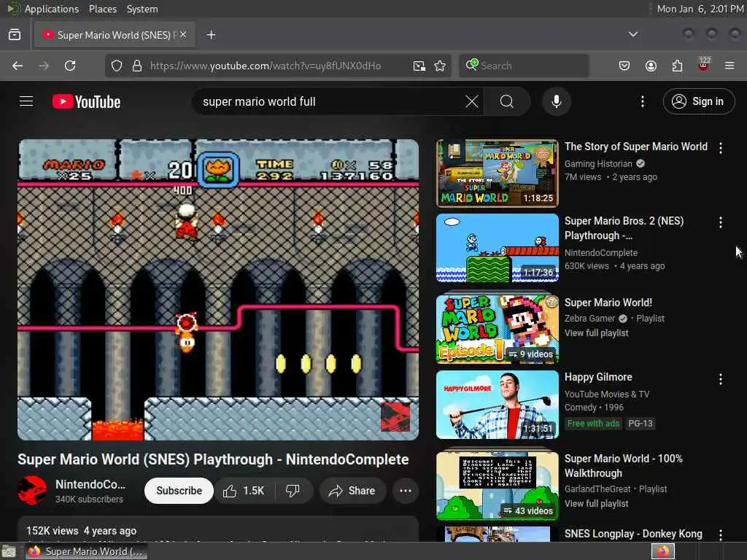Screen dimensions: 747x560
Task: Open Firefox application hamburger menu
Action: (x=729, y=66)
